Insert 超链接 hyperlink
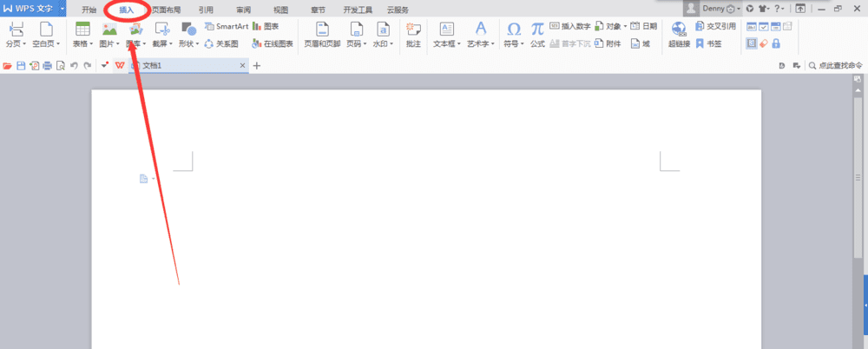This screenshot has height=349, width=868. 680,35
